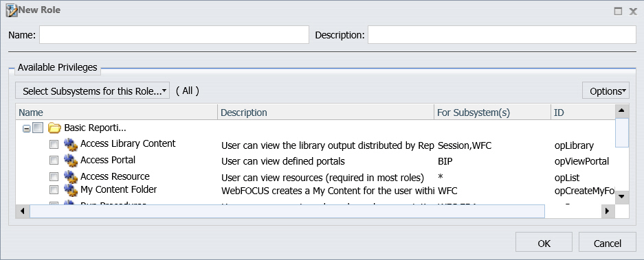Click the gear icon beside My Content Folder
The height and width of the screenshot is (260, 644).
pos(70,189)
